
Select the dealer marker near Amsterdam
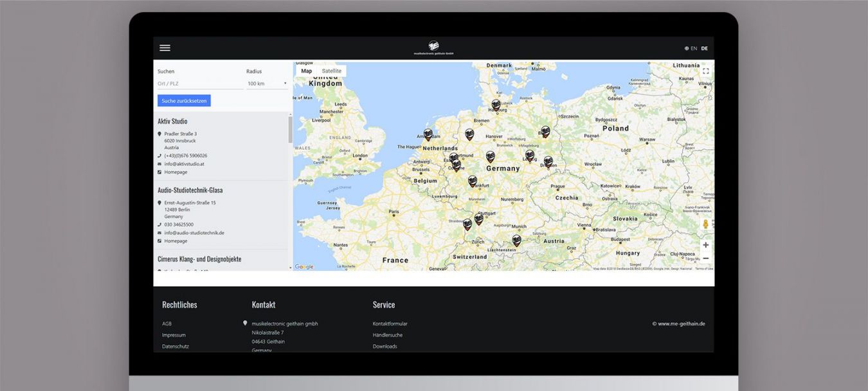click(x=428, y=134)
